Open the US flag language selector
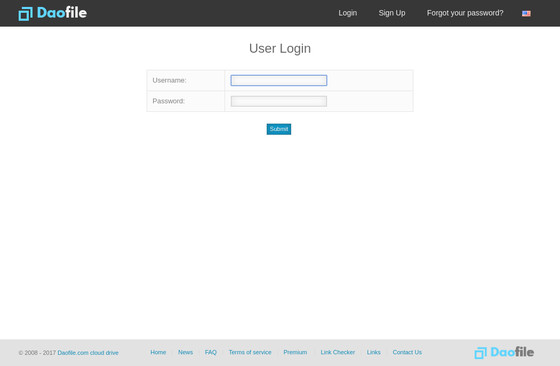The width and height of the screenshot is (560, 366). click(x=526, y=14)
